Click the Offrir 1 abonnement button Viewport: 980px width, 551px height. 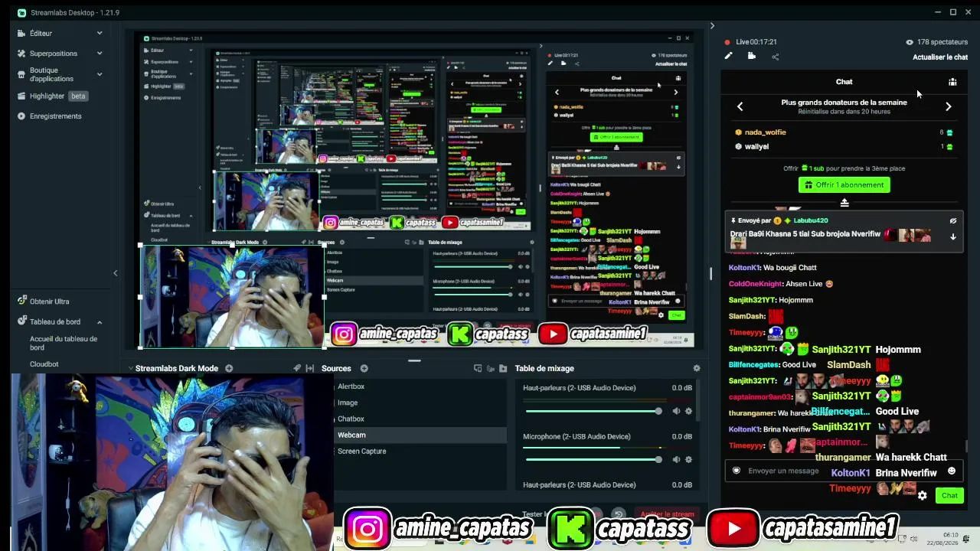844,185
